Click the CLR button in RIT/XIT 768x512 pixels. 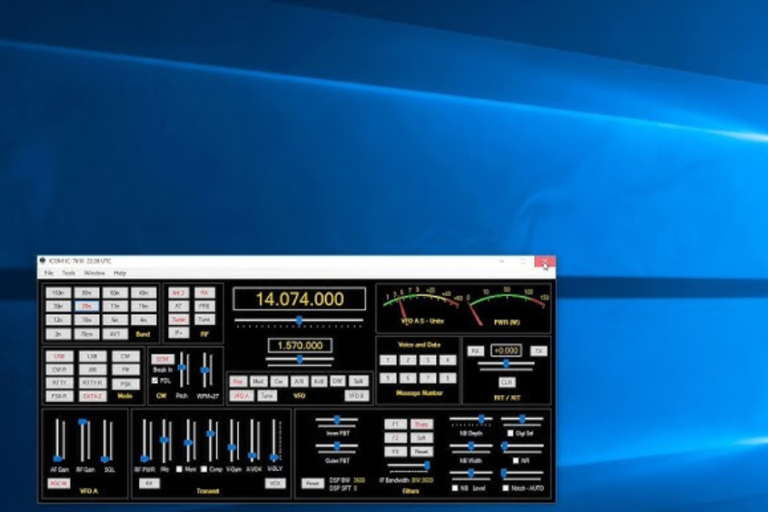pos(506,382)
